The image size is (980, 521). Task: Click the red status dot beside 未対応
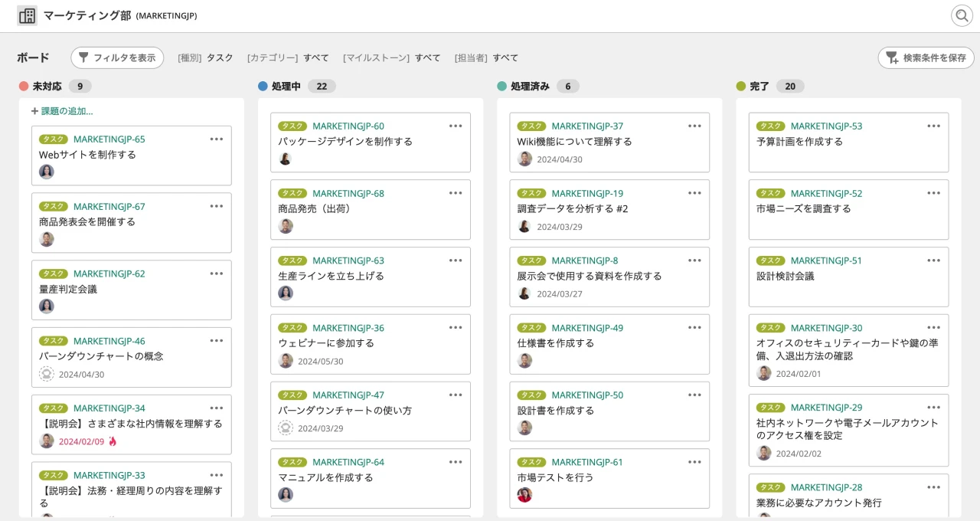click(22, 86)
